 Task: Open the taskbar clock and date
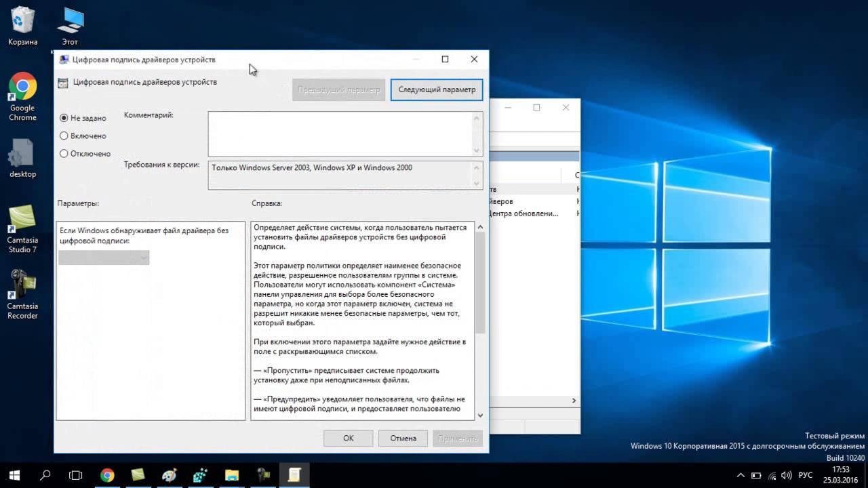pos(841,475)
